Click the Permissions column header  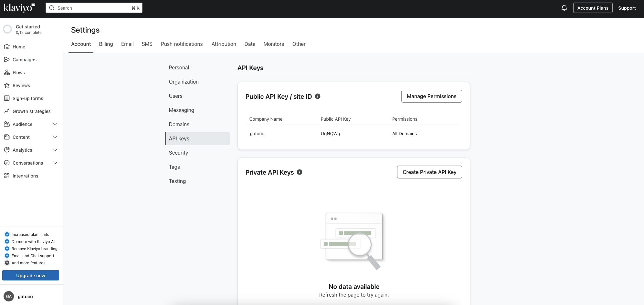coord(405,119)
